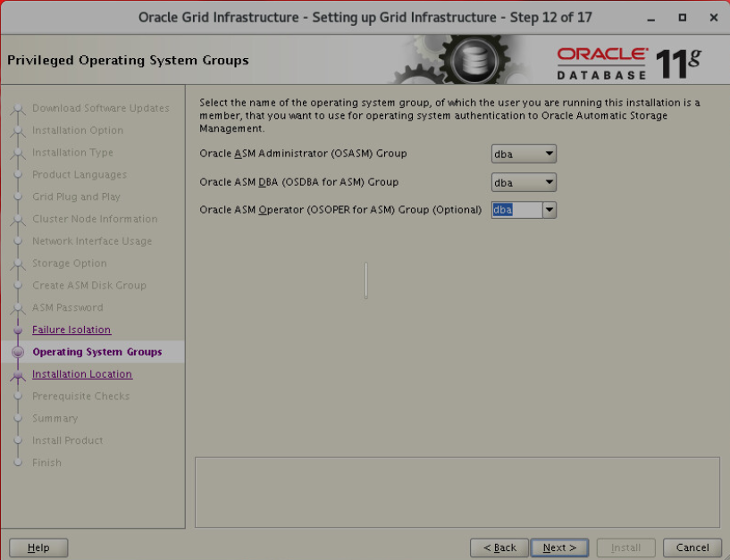Click the Installation Location step marker icon

[x=18, y=375]
